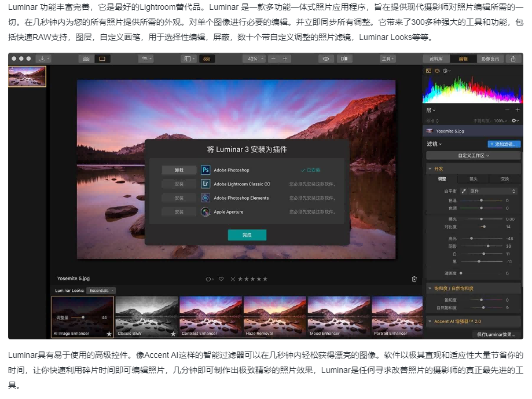This screenshot has height=399, width=532.
Task: Switch to the 编辑 tab
Action: (x=463, y=58)
